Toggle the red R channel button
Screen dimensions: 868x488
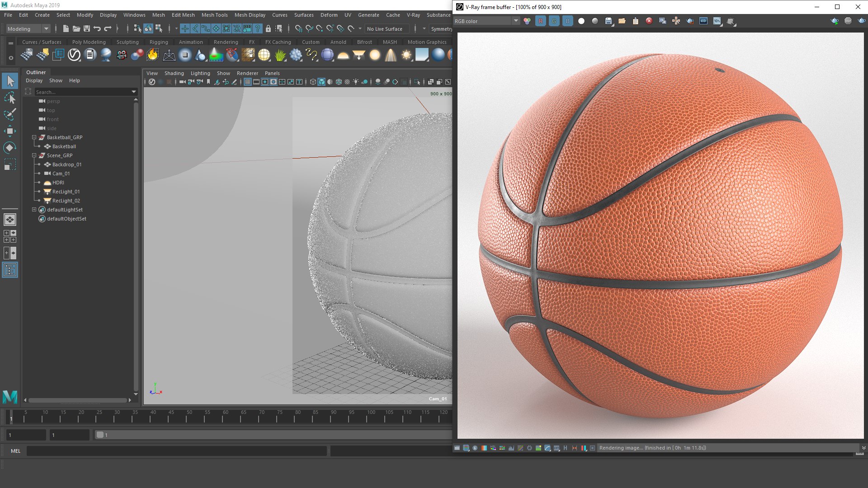541,21
